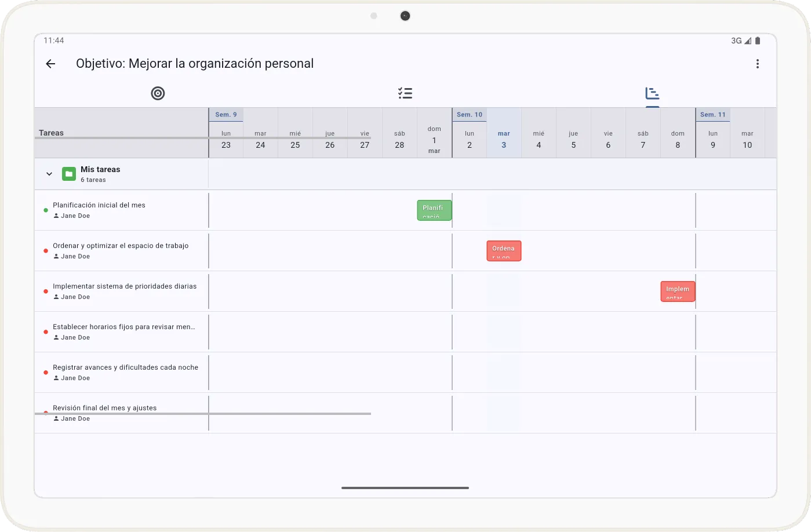Click the highlighted mar 3 date column header

[503, 139]
